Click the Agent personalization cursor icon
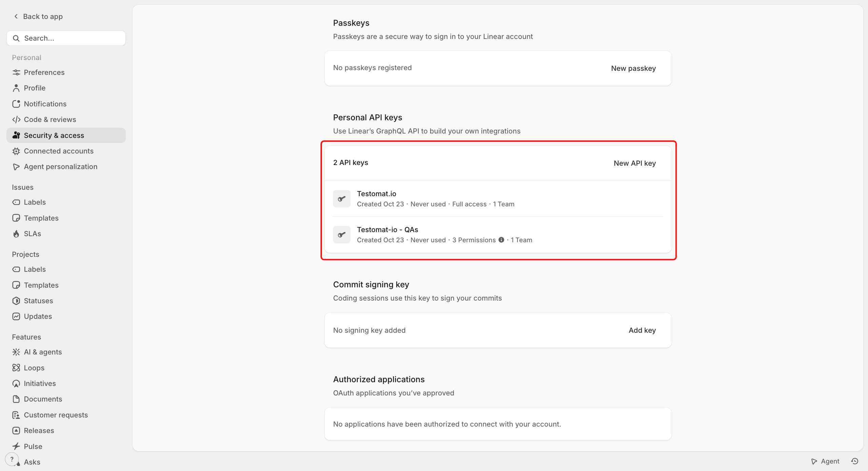The width and height of the screenshot is (868, 471). pos(16,167)
